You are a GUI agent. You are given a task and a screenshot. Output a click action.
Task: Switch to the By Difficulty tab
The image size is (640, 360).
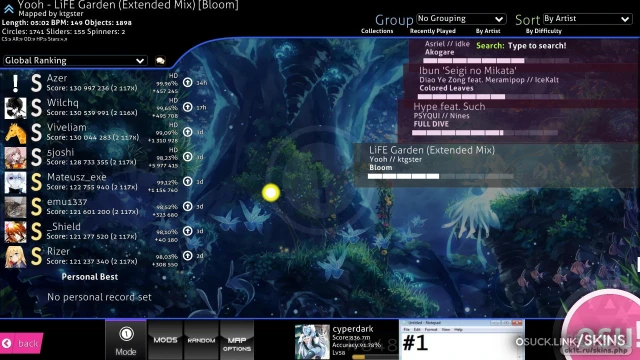click(x=543, y=31)
